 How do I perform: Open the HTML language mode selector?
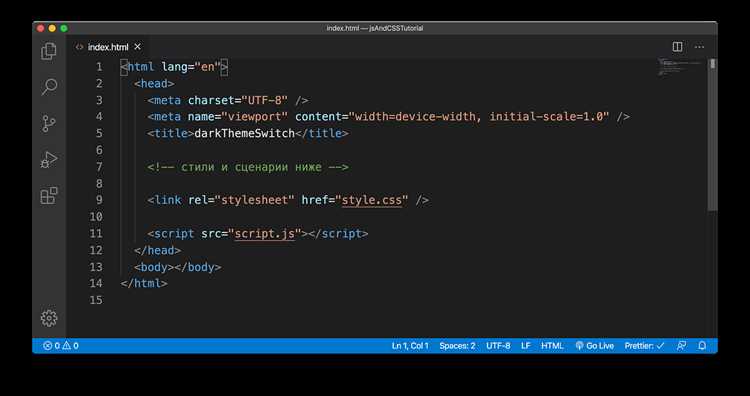[x=552, y=346]
